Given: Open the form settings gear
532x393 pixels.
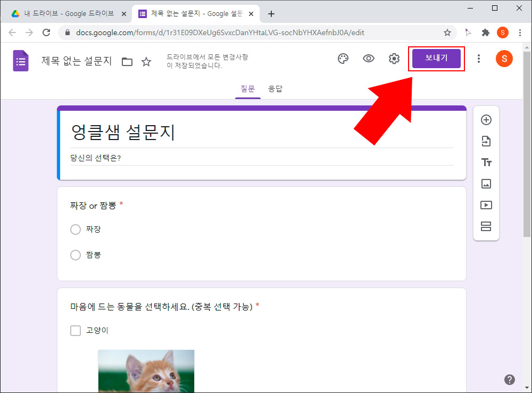Looking at the screenshot, I should coord(394,59).
